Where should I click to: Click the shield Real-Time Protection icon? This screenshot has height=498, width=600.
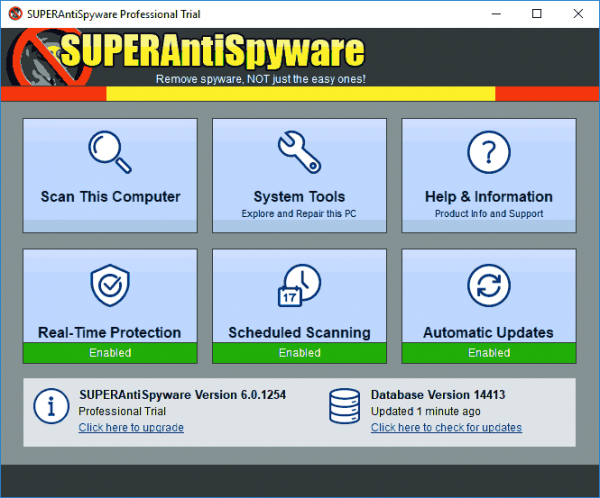click(x=110, y=285)
